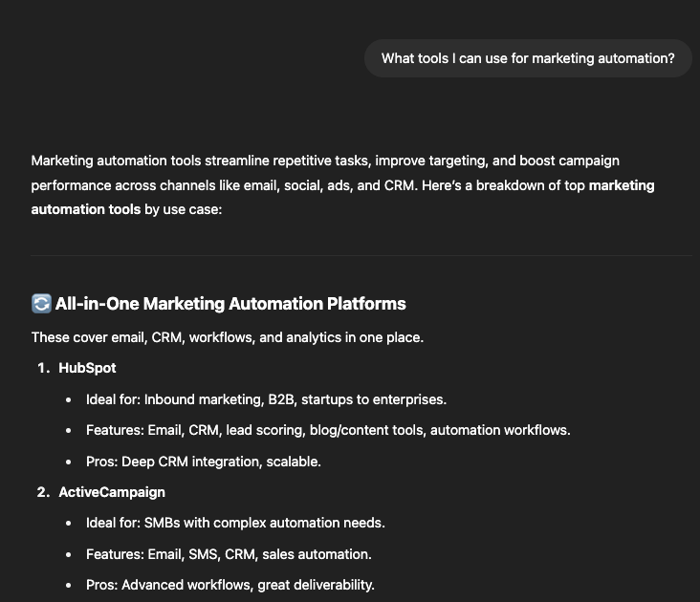Click the All-in-One Marketing Automation Platforms heading
Viewport: 700px width, 602px height.
pyautogui.click(x=230, y=304)
